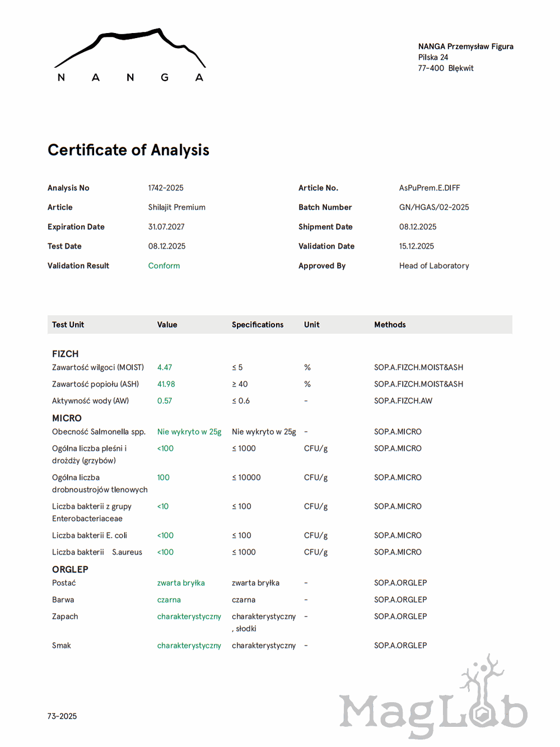Screen dimensions: 560x747
Task: Click the Head of Laboratory approver text
Action: [x=434, y=266]
